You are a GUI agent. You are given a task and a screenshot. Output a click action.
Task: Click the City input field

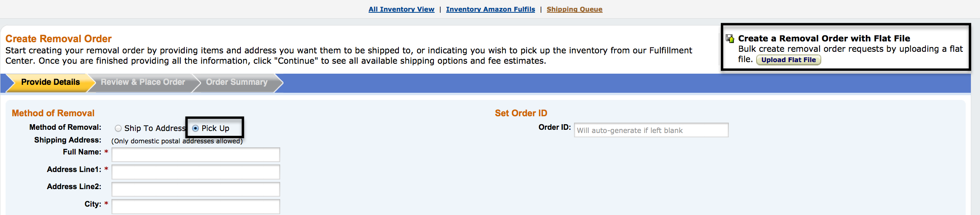pos(195,207)
